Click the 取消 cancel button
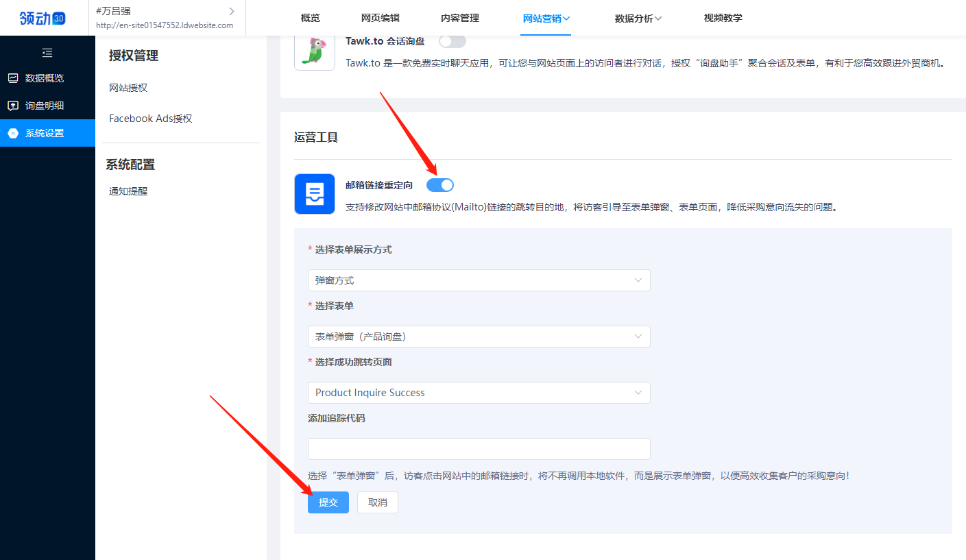966x560 pixels. coord(377,502)
